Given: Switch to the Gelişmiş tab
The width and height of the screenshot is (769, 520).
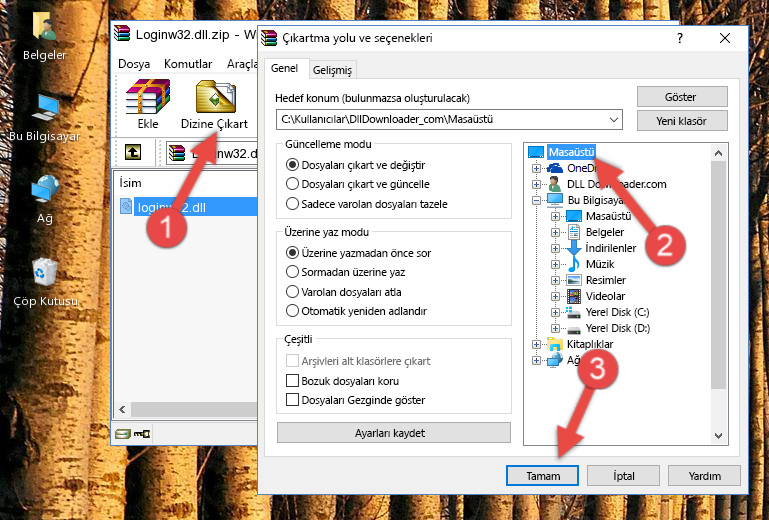Looking at the screenshot, I should pyautogui.click(x=332, y=70).
